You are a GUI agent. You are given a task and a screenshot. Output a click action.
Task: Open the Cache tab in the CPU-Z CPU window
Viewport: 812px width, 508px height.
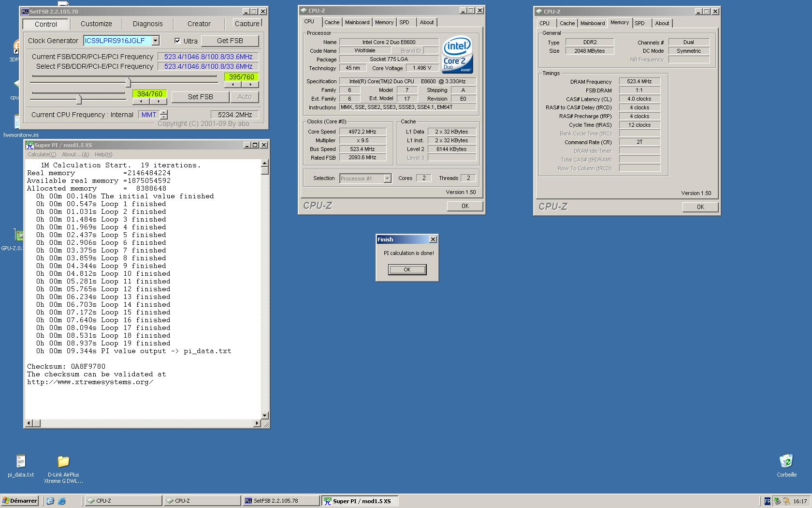[x=332, y=22]
